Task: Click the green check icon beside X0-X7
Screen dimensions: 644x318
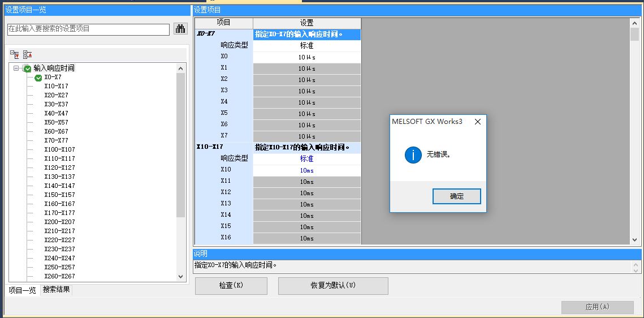Action: point(38,78)
